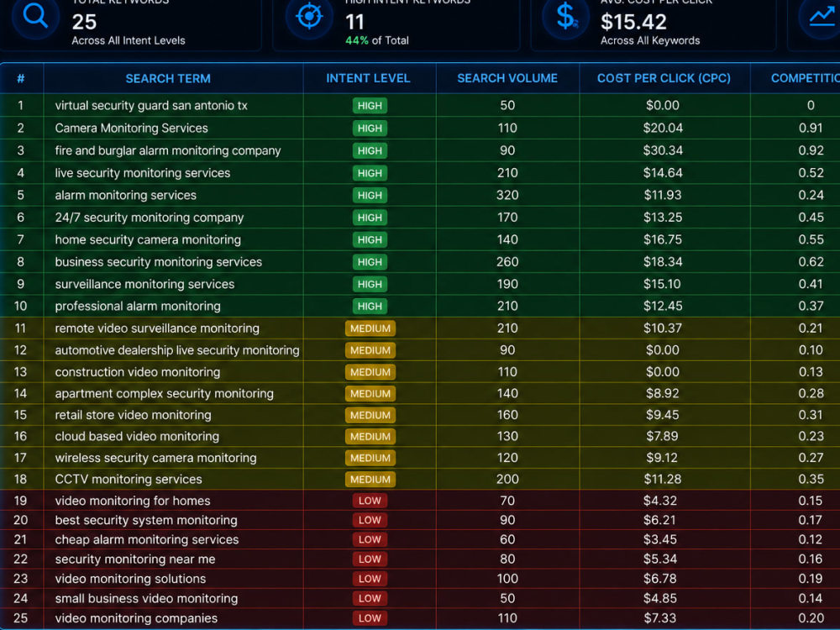
Task: Click the magnifier icon for Total Keywords
Action: [x=35, y=16]
